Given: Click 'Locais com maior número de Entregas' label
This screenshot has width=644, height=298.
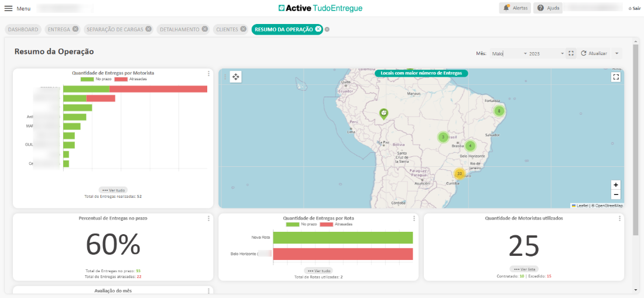Looking at the screenshot, I should click(x=422, y=73).
